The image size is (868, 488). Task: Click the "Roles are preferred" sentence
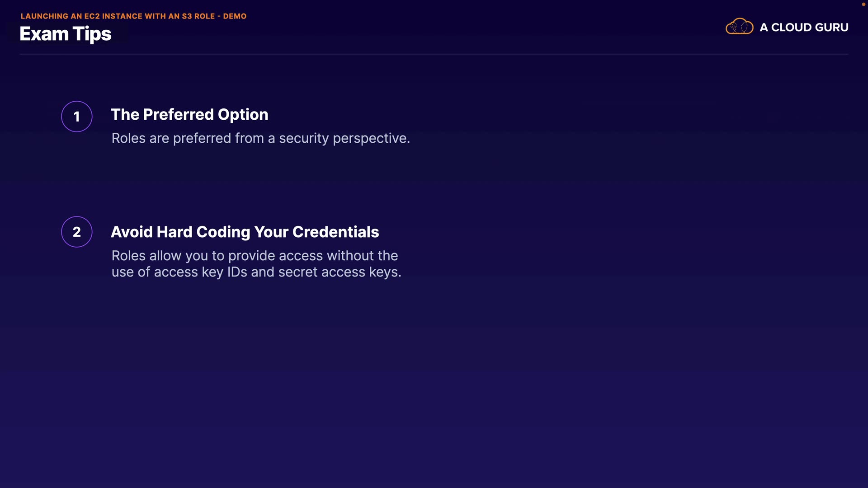coord(260,138)
